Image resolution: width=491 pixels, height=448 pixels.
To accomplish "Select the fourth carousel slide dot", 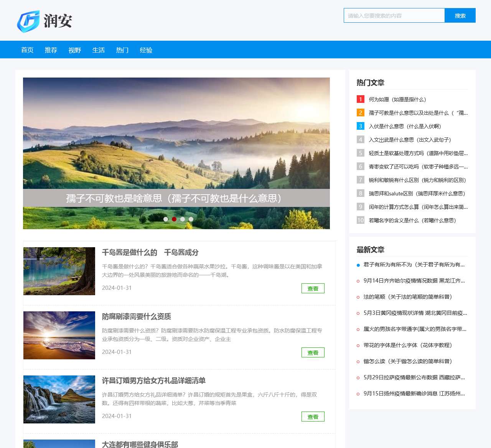I will (191, 219).
